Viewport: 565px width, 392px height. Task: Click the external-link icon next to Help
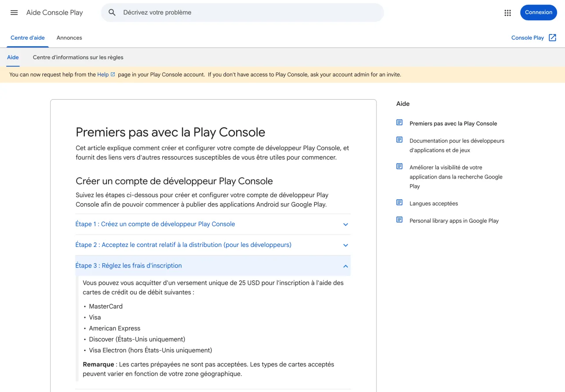pos(113,75)
